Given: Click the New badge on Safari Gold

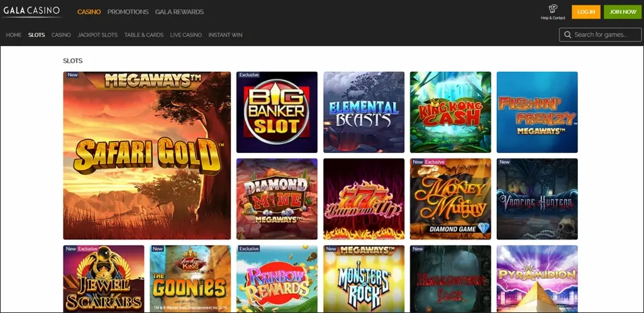Looking at the screenshot, I should pyautogui.click(x=72, y=75).
